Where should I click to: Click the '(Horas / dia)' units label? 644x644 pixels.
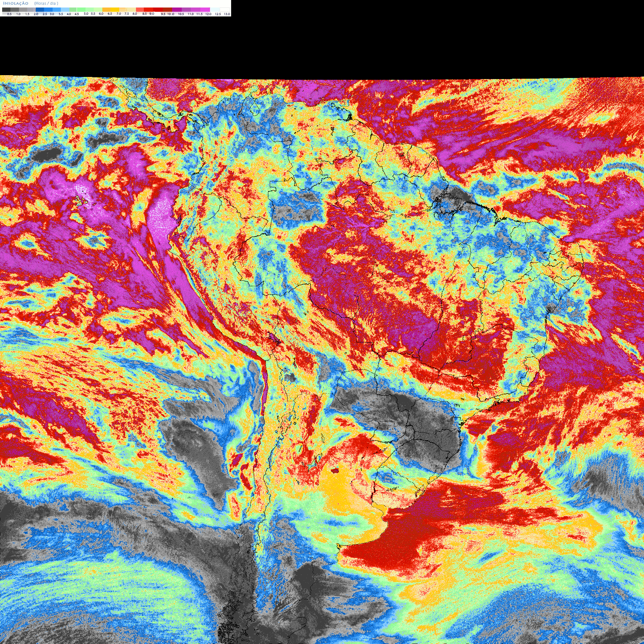point(46,3)
